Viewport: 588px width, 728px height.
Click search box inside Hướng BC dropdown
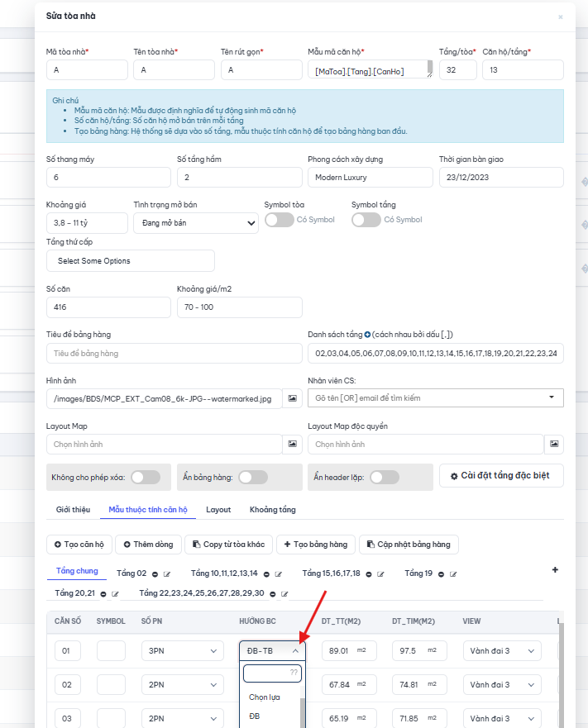[272, 673]
